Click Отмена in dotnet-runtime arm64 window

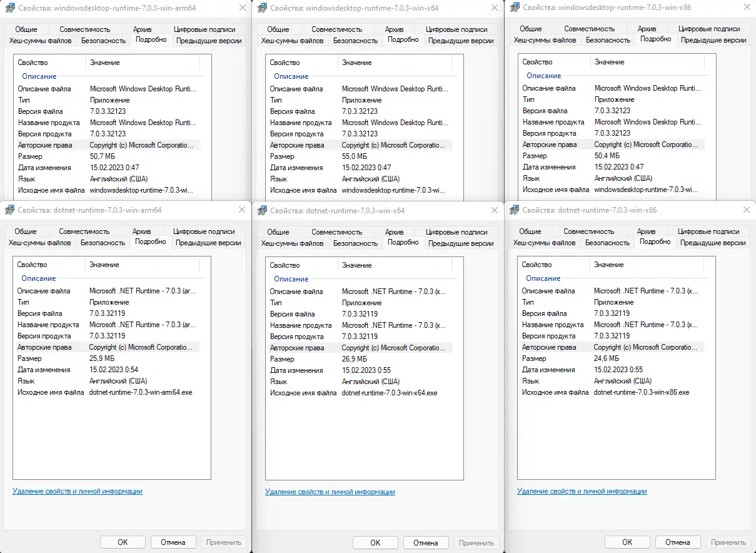click(x=173, y=542)
